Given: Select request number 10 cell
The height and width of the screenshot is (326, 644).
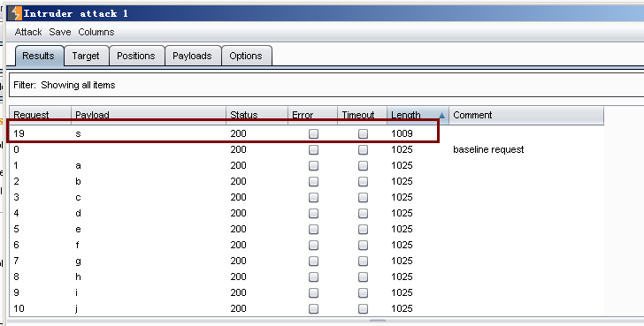Looking at the screenshot, I should (19, 309).
